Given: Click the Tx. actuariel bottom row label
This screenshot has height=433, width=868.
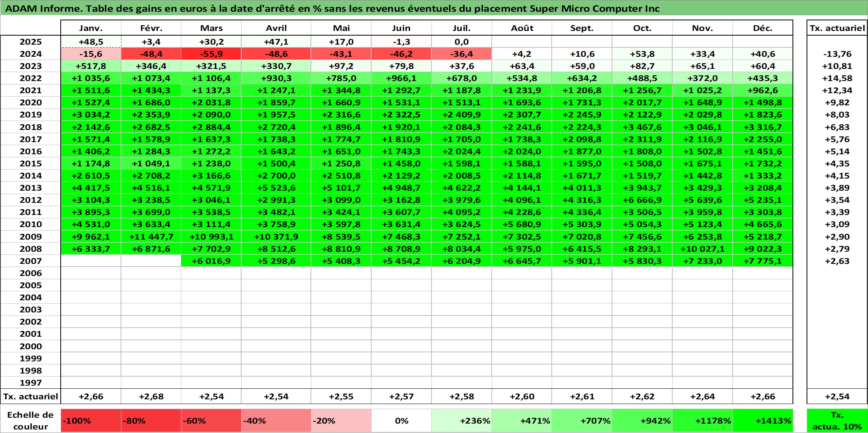Looking at the screenshot, I should point(31,397).
